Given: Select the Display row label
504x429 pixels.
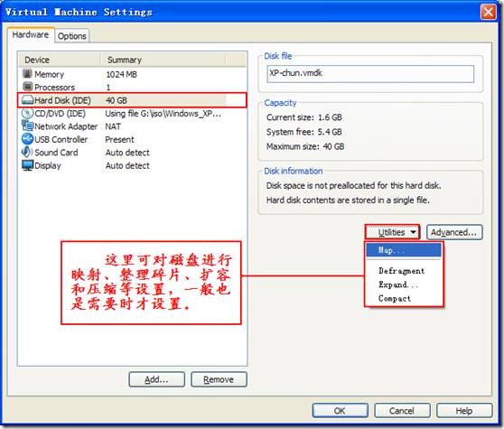Looking at the screenshot, I should [x=48, y=165].
